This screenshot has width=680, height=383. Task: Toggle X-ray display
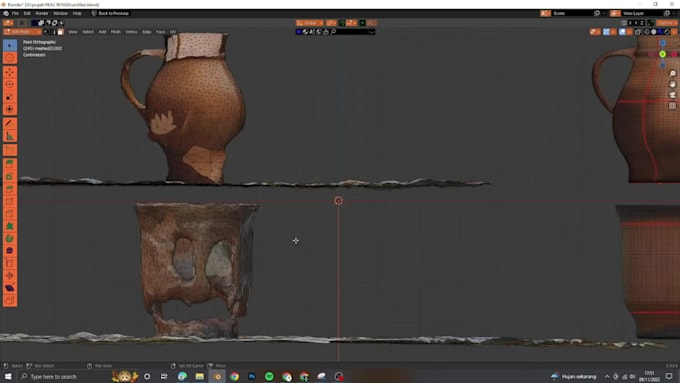(638, 32)
